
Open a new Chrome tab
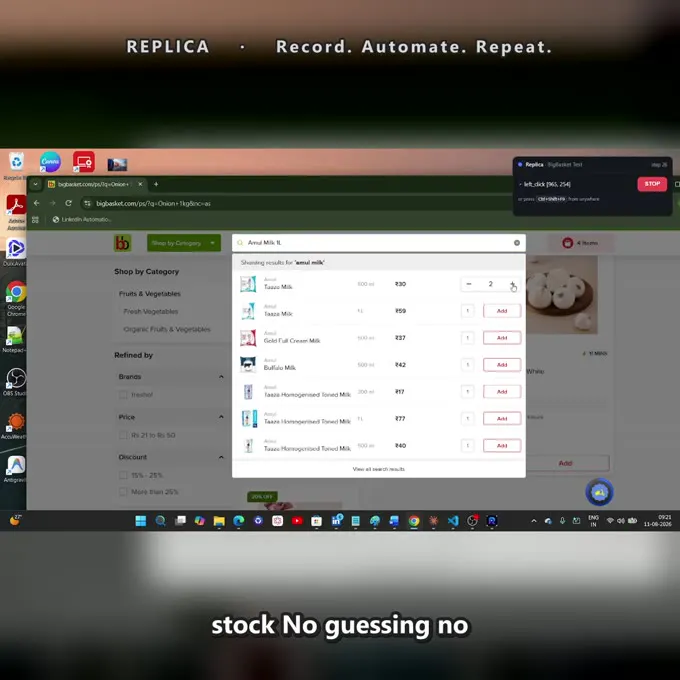coord(156,184)
